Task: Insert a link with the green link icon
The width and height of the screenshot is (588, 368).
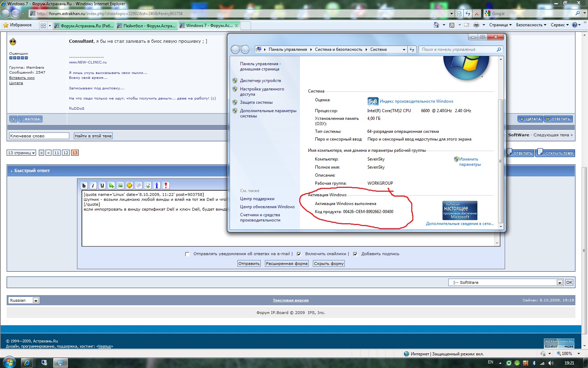Action: (x=111, y=185)
